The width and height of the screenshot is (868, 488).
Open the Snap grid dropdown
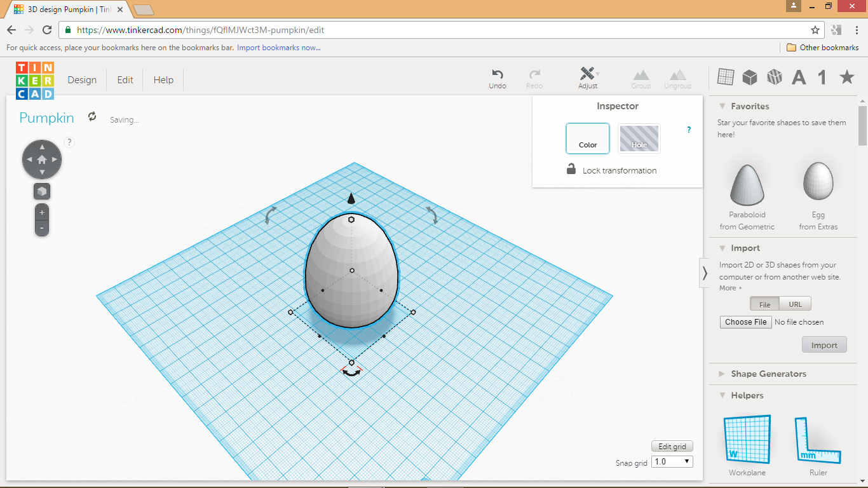(x=672, y=461)
